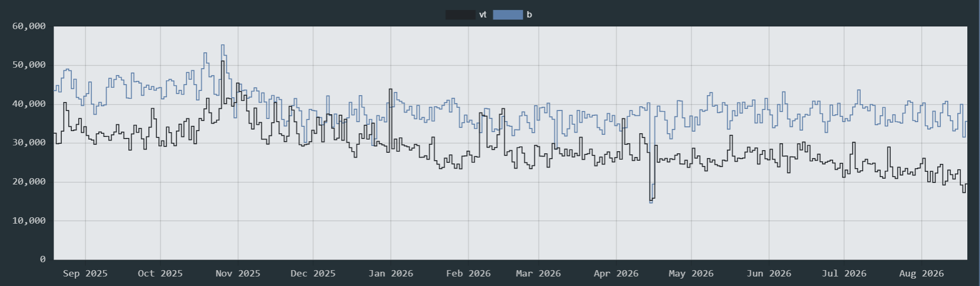The image size is (980, 286).
Task: Click the Oct 2025 axis label
Action: [160, 273]
